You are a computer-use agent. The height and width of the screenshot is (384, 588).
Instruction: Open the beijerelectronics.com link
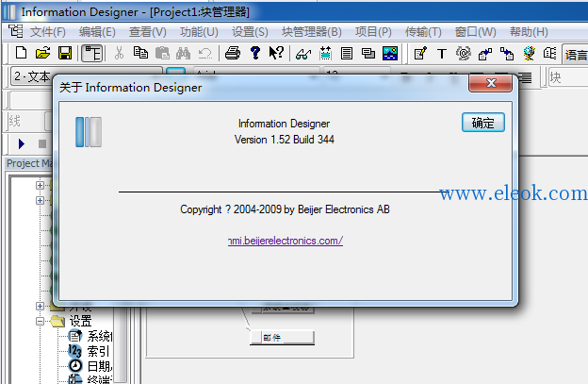(286, 241)
